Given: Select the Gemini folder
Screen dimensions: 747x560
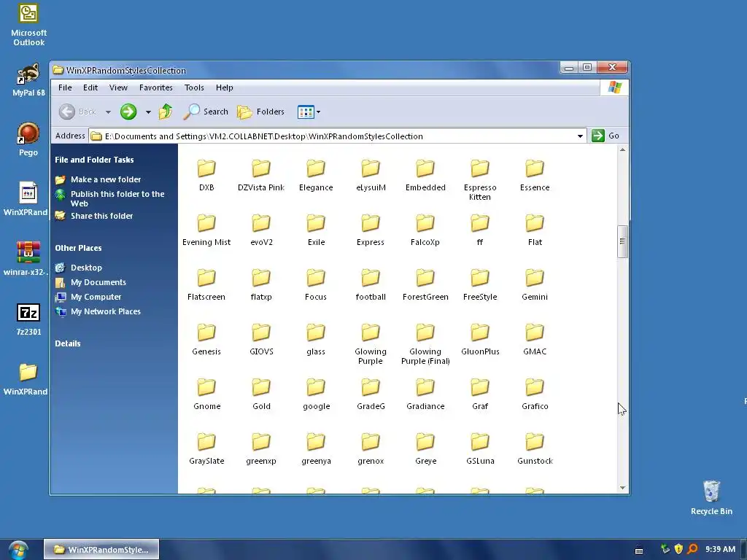Looking at the screenshot, I should [535, 285].
